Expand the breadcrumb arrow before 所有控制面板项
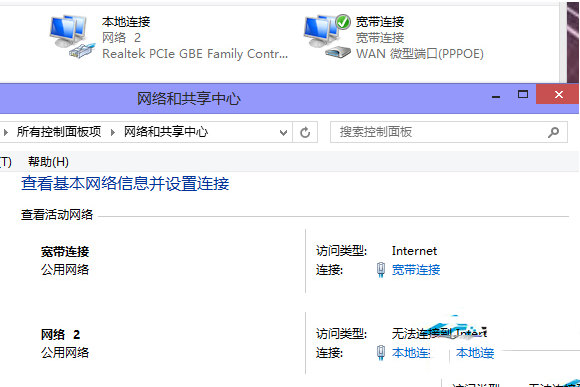580x387 pixels. tap(6, 132)
